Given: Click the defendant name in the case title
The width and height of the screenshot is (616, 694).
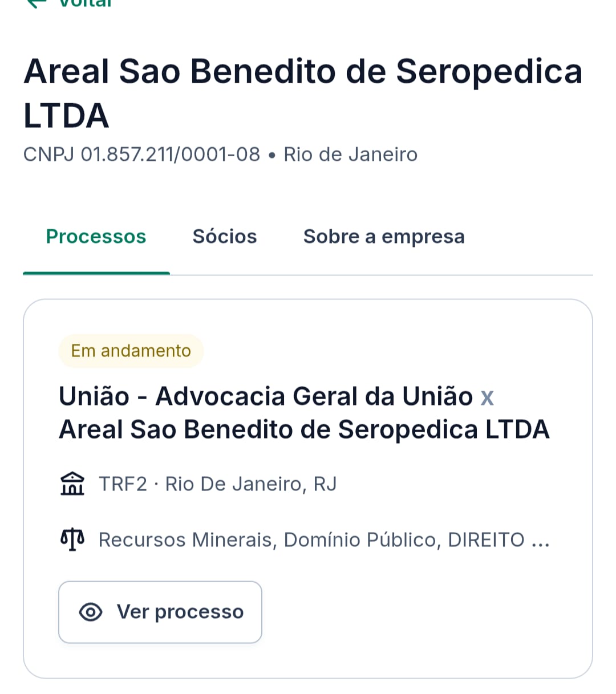Looking at the screenshot, I should tap(304, 429).
